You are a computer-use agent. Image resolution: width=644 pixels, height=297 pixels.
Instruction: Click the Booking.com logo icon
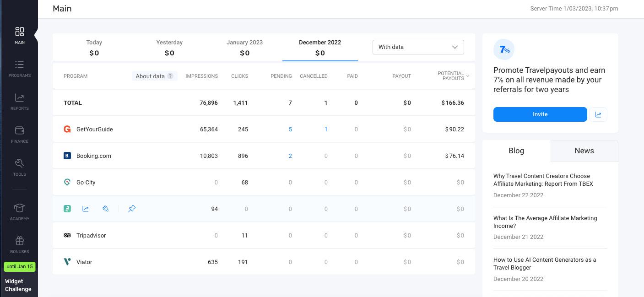67,156
